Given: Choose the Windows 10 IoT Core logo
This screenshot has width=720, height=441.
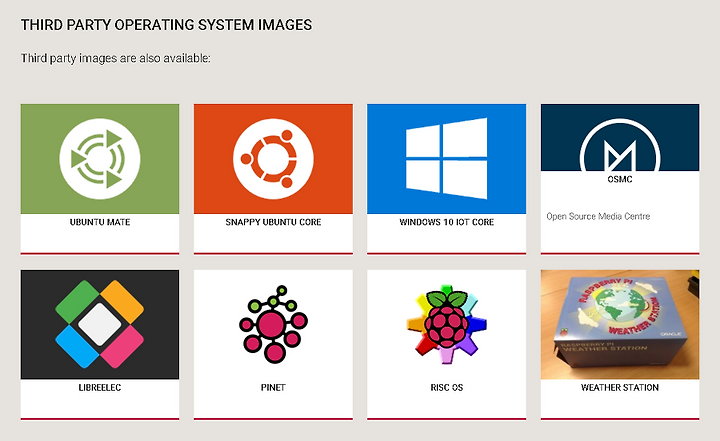Looking at the screenshot, I should point(446,159).
